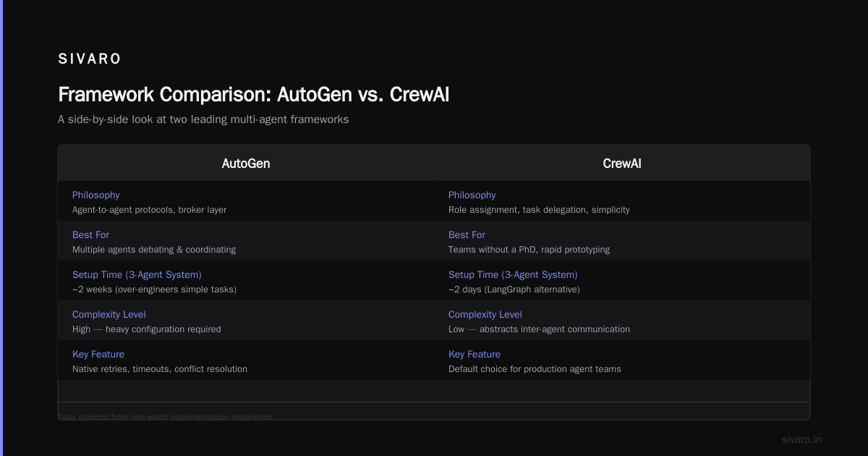
Task: Select 'Native retries, timeouts, conflict resolution' text
Action: coord(160,369)
